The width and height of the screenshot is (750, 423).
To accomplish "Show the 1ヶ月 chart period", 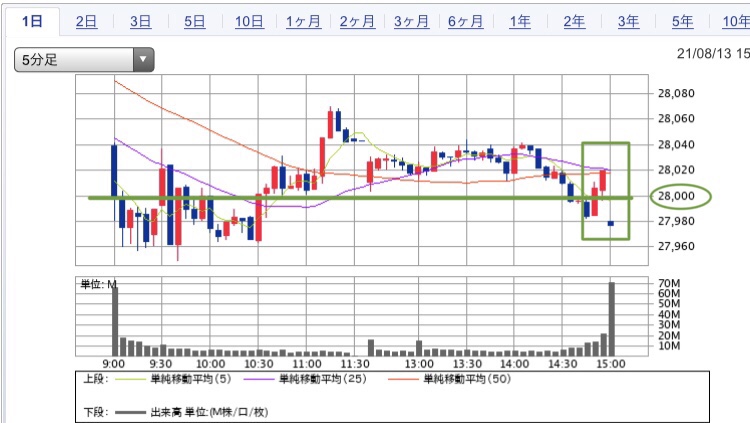I will point(303,22).
